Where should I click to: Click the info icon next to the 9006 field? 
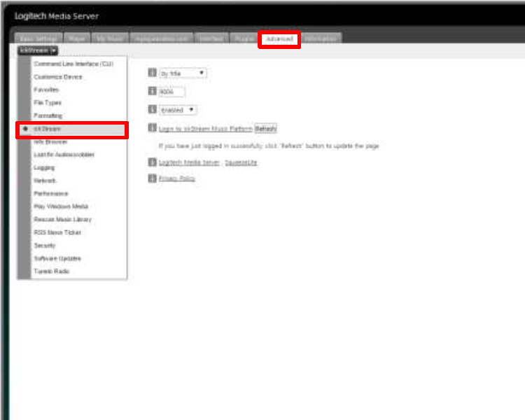click(x=152, y=91)
